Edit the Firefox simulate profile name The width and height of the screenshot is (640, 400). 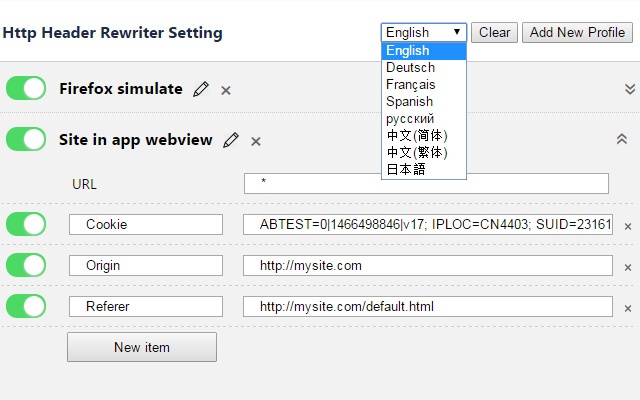(201, 89)
